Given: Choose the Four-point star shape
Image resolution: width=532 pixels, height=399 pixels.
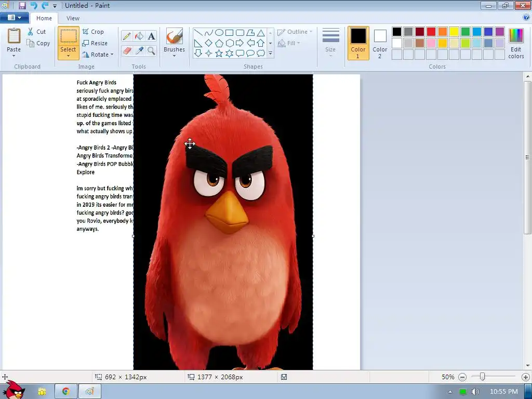Looking at the screenshot, I should [209, 54].
